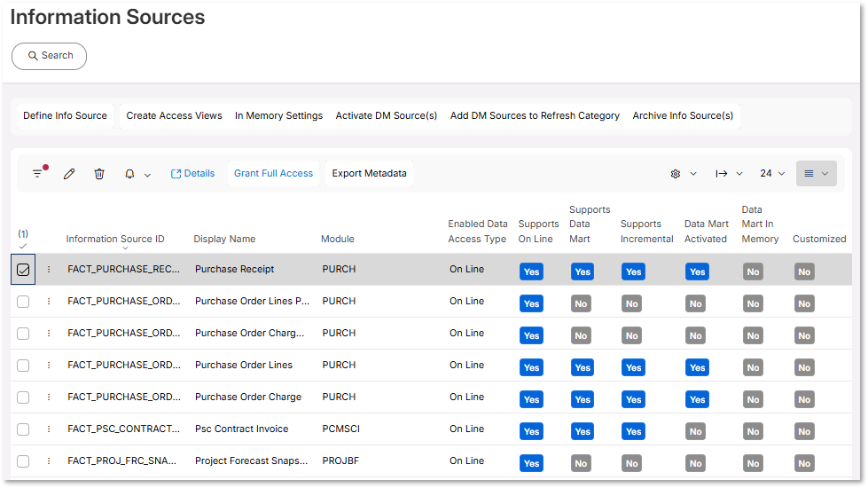Open the page size 24 dropdown

(x=772, y=173)
